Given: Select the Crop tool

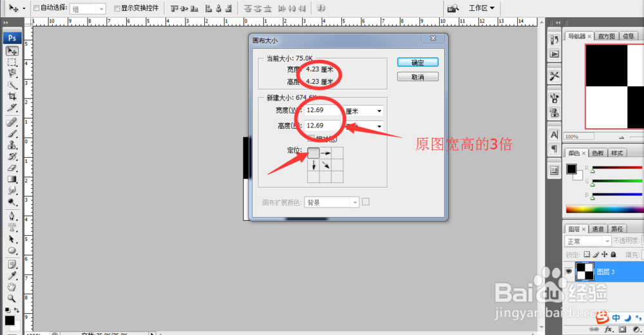Looking at the screenshot, I should (12, 96).
